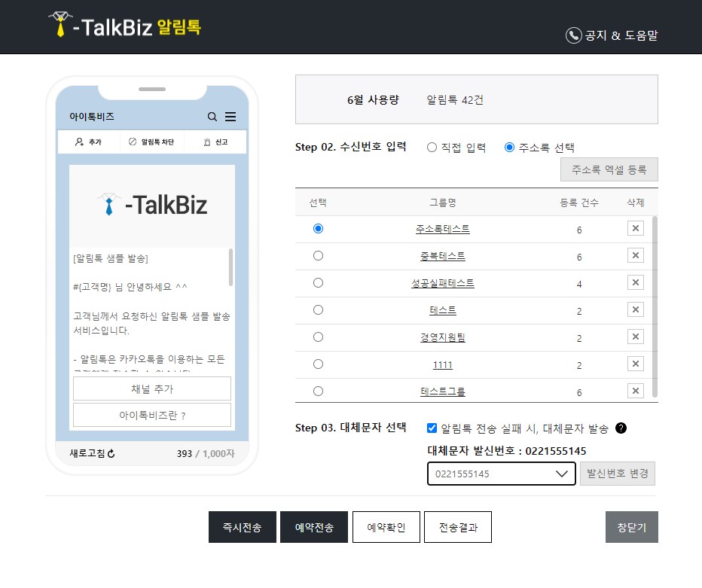
Task: Collapse the 0221555145 number selector
Action: click(560, 474)
